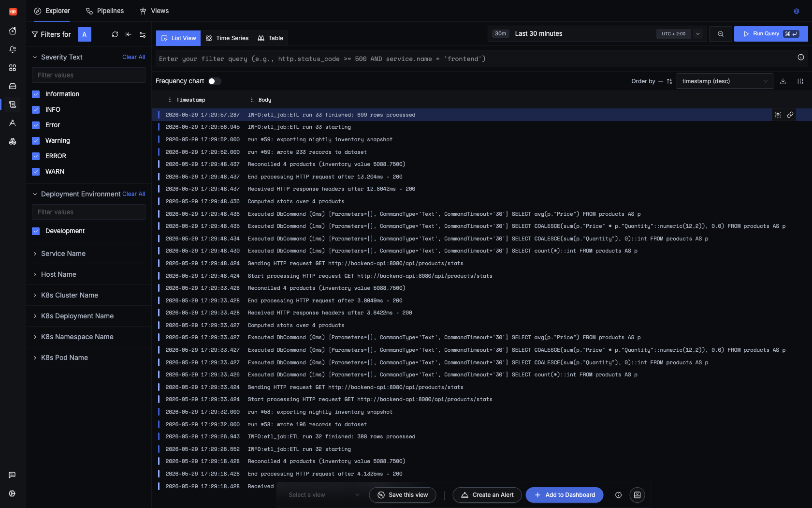Focus Severity Text filter values input
The width and height of the screenshot is (812, 508).
pos(88,75)
